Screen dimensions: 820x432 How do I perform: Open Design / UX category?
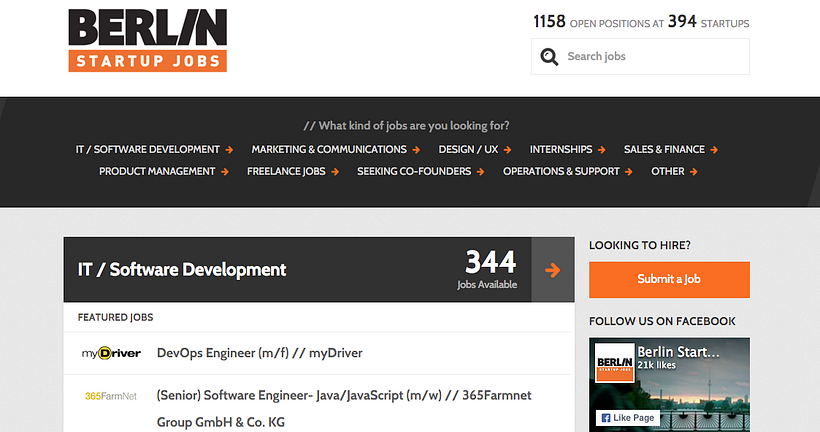(x=468, y=150)
